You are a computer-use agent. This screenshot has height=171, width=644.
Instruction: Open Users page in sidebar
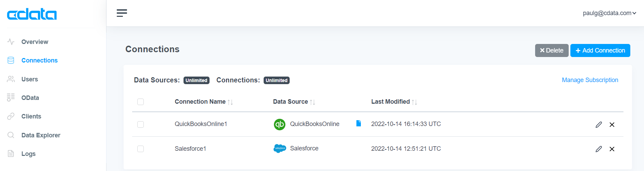[x=30, y=79]
